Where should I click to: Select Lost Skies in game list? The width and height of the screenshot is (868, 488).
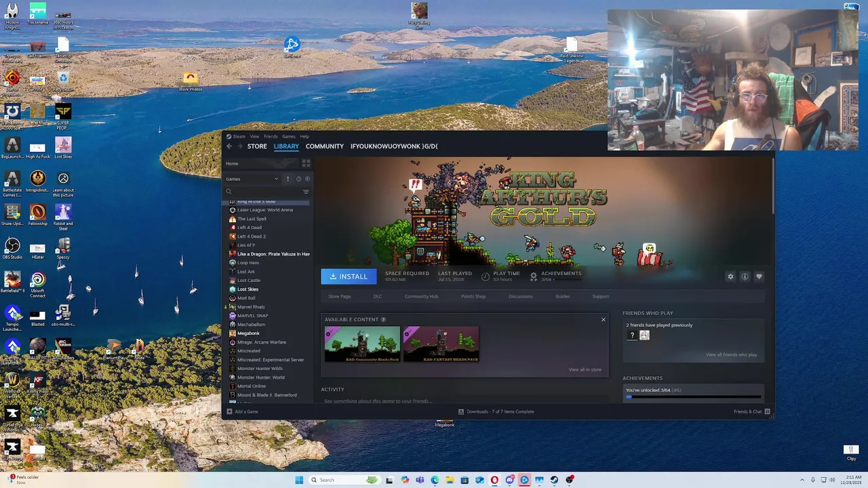pos(248,289)
